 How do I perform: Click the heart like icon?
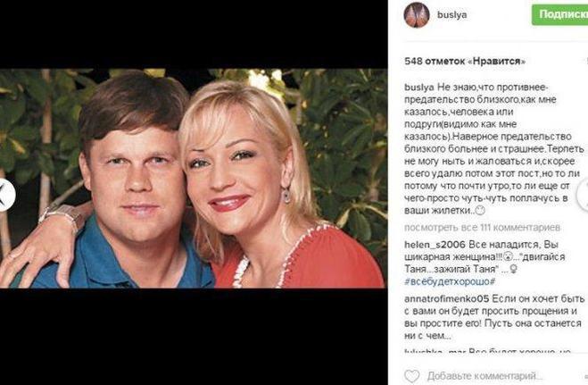point(411,375)
